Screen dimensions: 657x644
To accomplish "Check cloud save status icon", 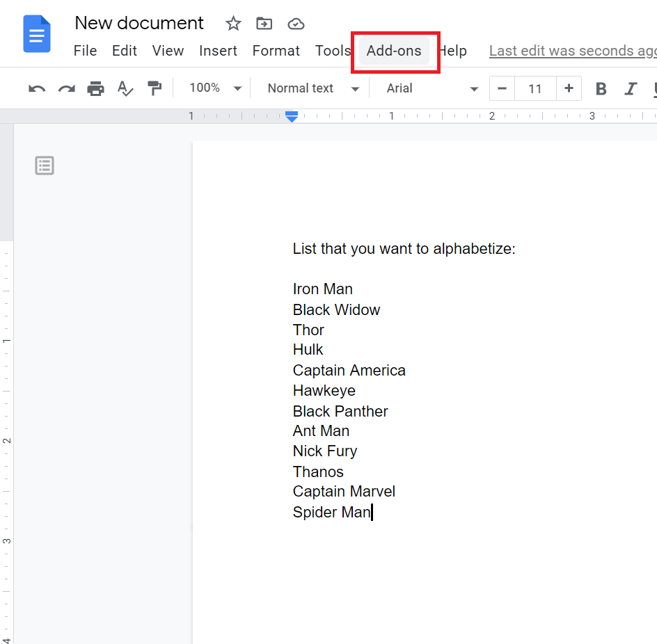I will coord(296,24).
